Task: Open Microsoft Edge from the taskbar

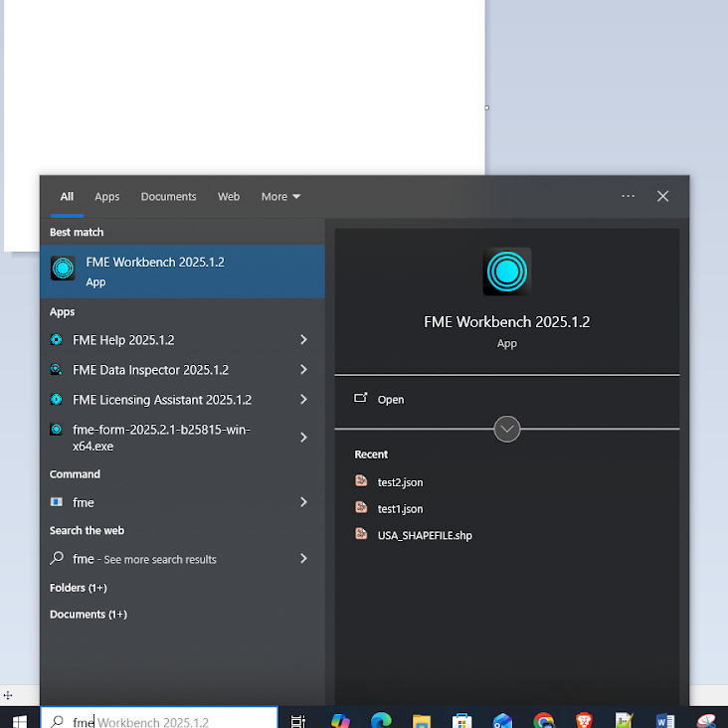Action: [x=381, y=721]
